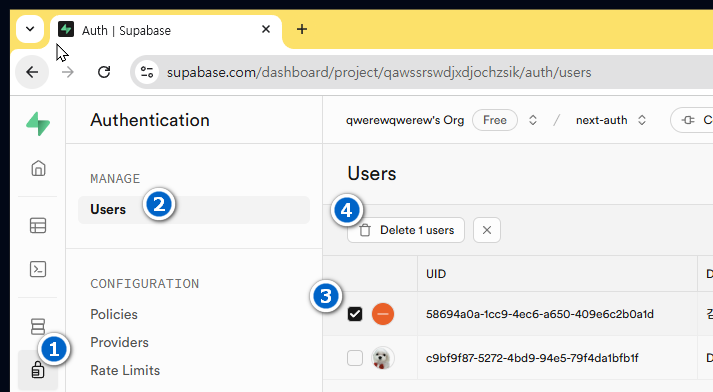Click the Users page heading
This screenshot has height=392, width=713.
click(x=372, y=173)
